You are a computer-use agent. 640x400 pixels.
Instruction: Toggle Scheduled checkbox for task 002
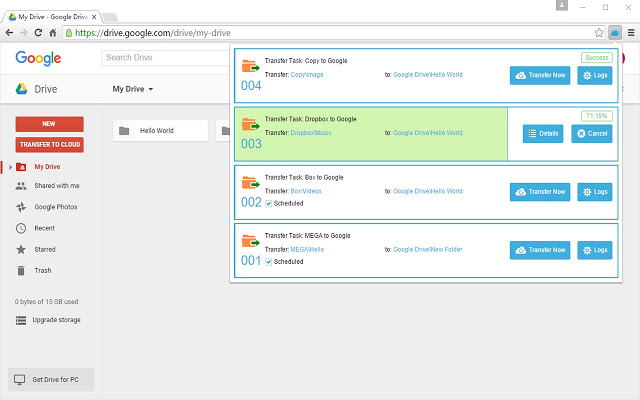point(268,203)
